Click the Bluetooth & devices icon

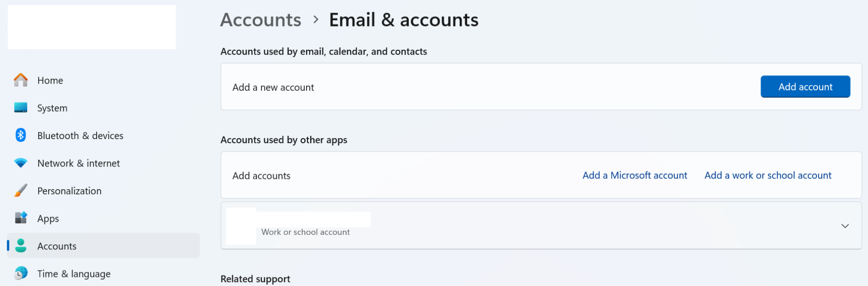click(21, 135)
